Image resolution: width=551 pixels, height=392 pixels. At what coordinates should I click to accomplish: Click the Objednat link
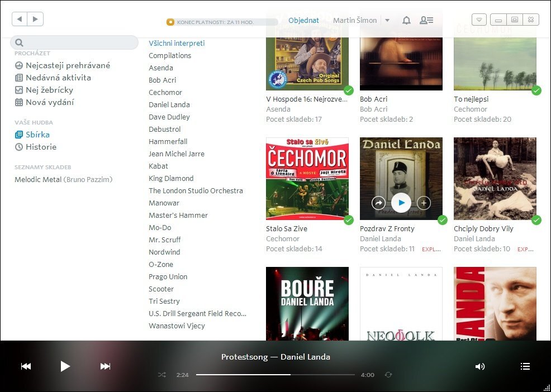pyautogui.click(x=303, y=20)
